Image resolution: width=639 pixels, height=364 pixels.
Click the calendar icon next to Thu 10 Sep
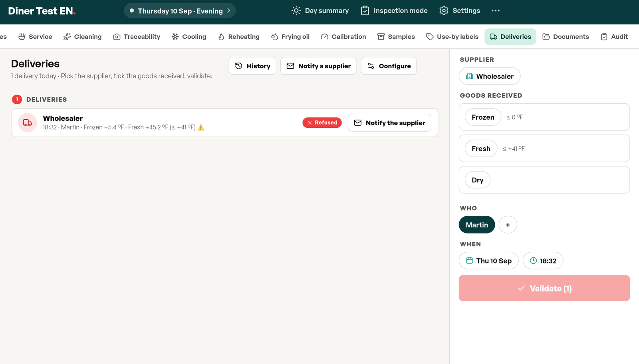(470, 261)
